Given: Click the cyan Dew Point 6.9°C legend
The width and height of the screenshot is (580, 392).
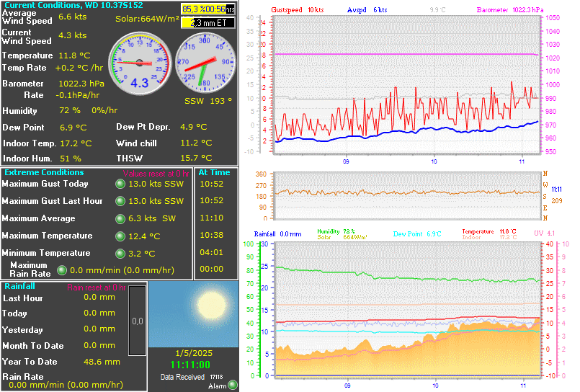Looking at the screenshot, I should click(x=417, y=234).
